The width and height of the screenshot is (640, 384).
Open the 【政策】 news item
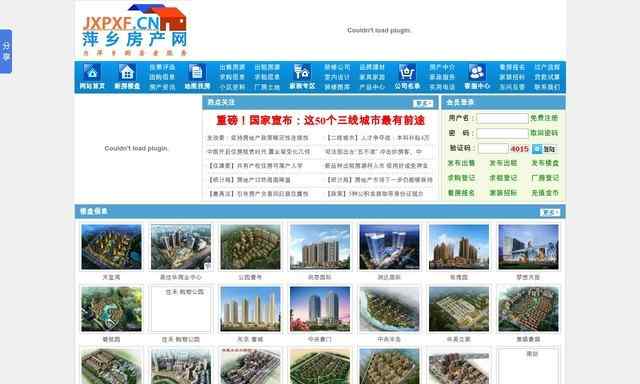tap(375, 194)
